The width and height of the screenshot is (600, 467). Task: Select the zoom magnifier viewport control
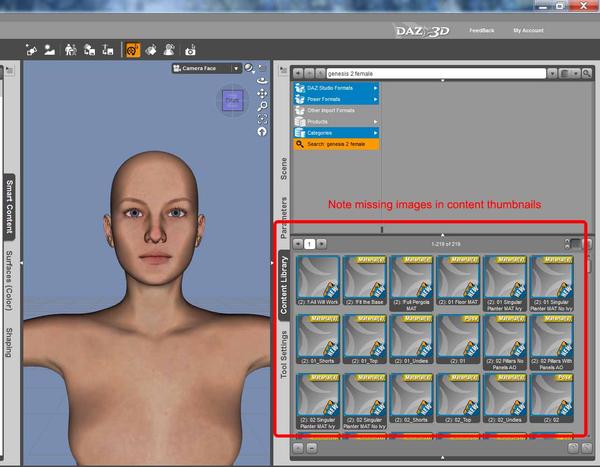[262, 105]
